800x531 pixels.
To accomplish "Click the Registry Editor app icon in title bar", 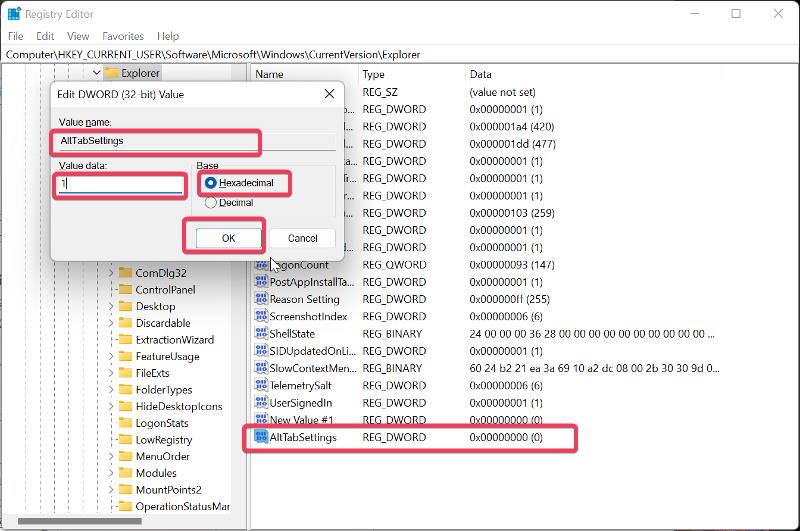I will pyautogui.click(x=14, y=14).
